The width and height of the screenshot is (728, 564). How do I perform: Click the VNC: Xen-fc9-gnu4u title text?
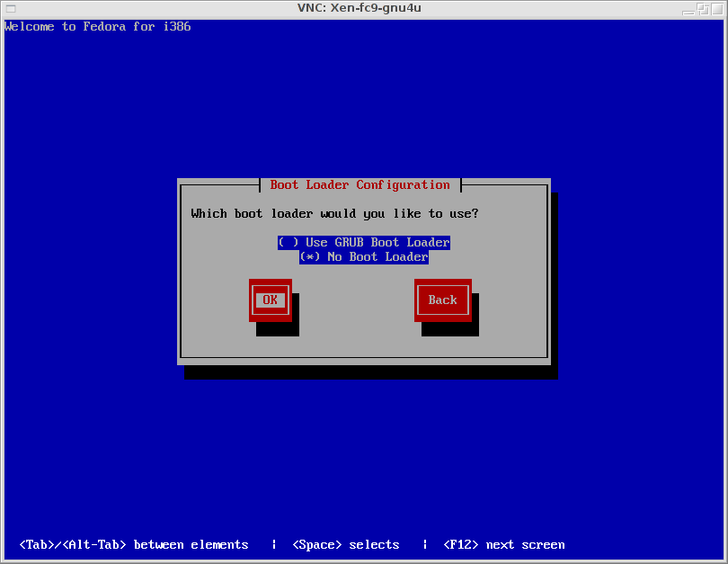click(x=360, y=8)
